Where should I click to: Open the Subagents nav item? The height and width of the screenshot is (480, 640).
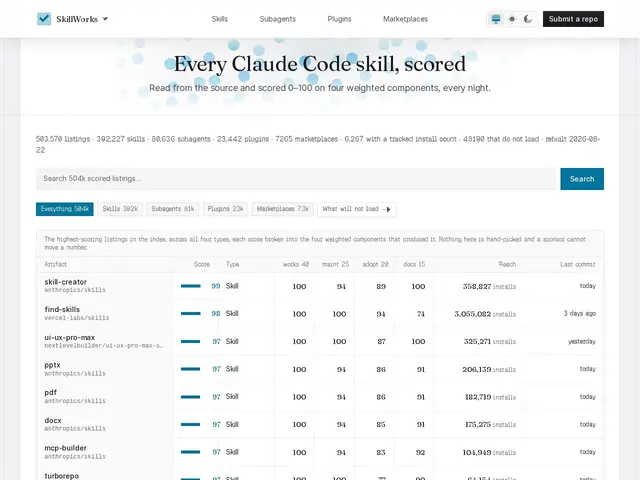[278, 19]
